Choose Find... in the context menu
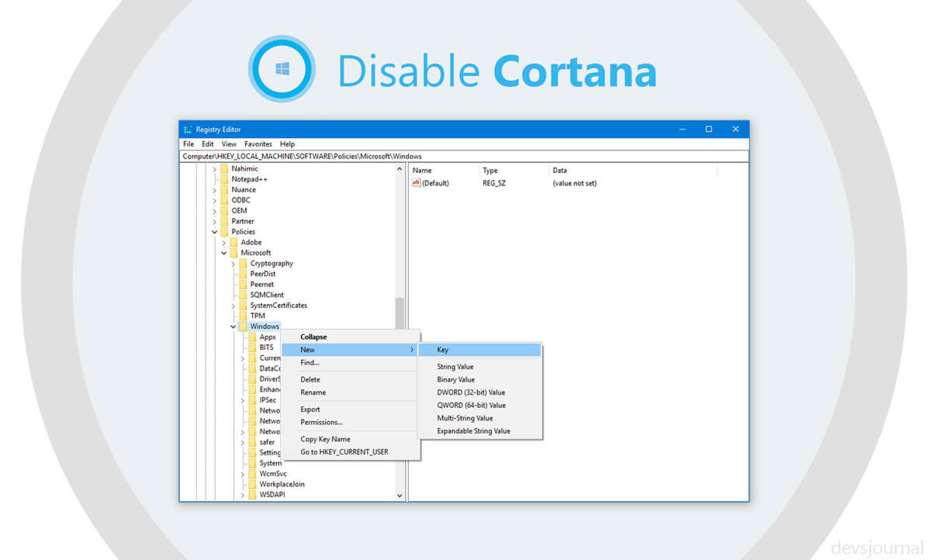This screenshot has width=931, height=560. click(351, 363)
